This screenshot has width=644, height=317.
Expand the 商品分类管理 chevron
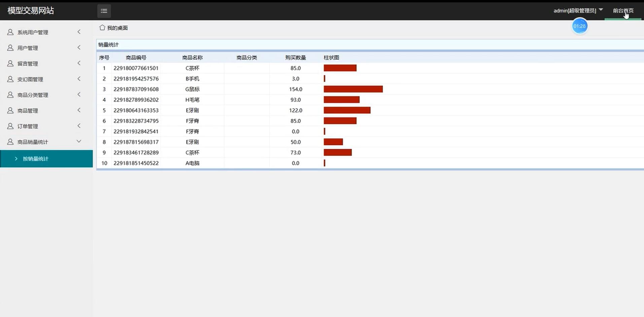coord(79,94)
